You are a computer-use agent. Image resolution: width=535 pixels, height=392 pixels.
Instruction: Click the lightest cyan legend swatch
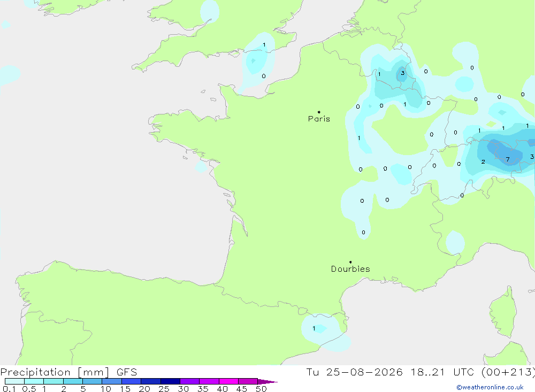coord(14,381)
